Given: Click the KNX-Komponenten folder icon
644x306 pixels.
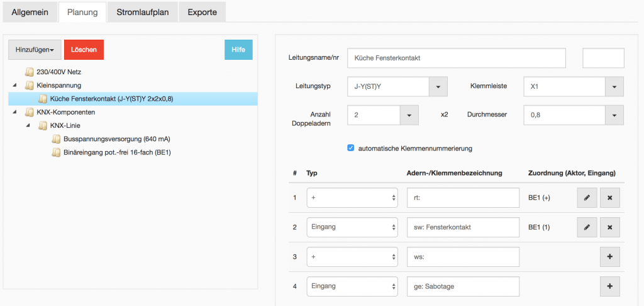Looking at the screenshot, I should coord(29,112).
